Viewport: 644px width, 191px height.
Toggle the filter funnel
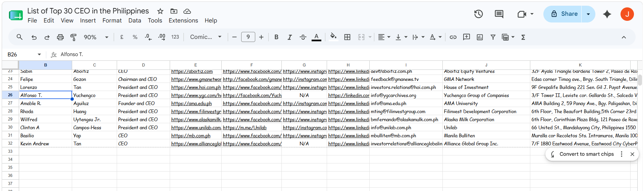(493, 37)
